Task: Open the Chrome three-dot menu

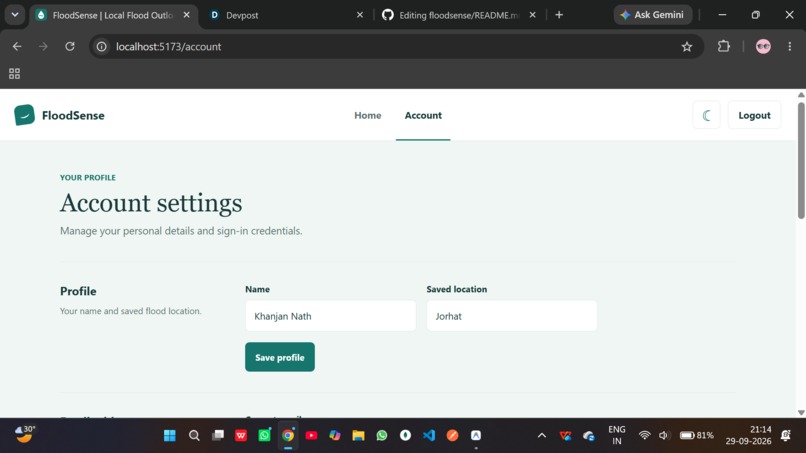Action: point(790,46)
